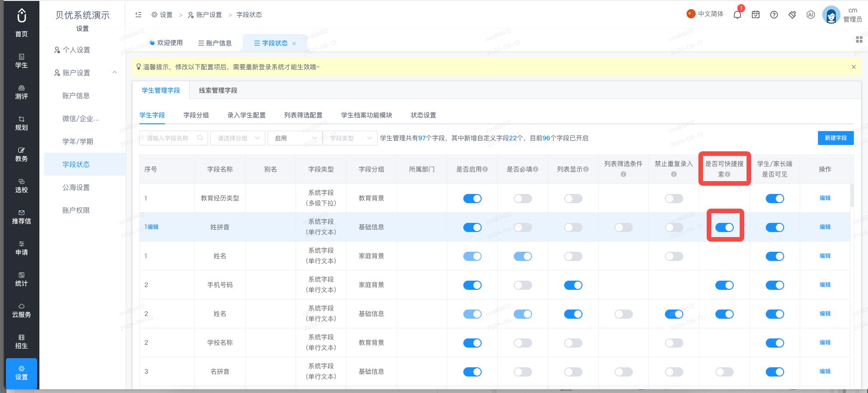Open 云服务 in left navigation
This screenshot has width=868, height=393.
(21, 310)
